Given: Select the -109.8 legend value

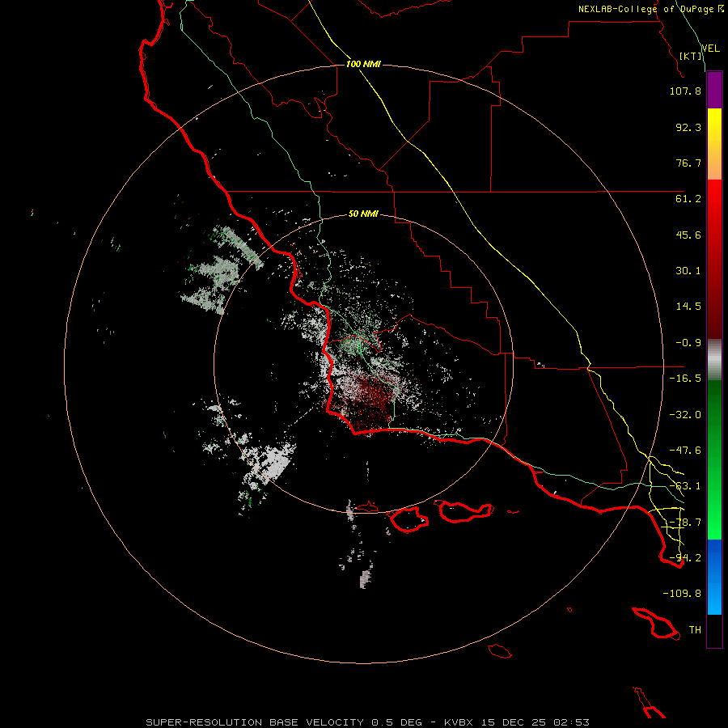Looking at the screenshot, I should click(x=682, y=594).
